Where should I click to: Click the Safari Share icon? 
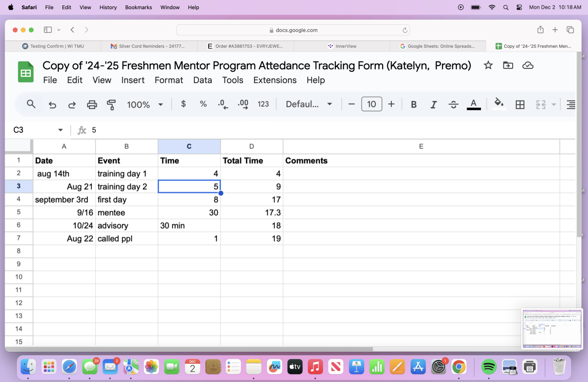pos(540,30)
